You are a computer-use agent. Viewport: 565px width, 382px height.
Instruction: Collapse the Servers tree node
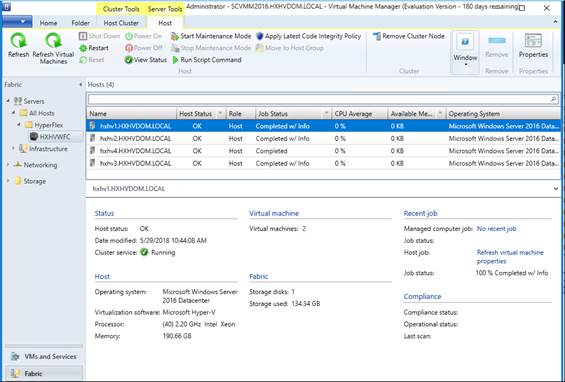pyautogui.click(x=8, y=101)
